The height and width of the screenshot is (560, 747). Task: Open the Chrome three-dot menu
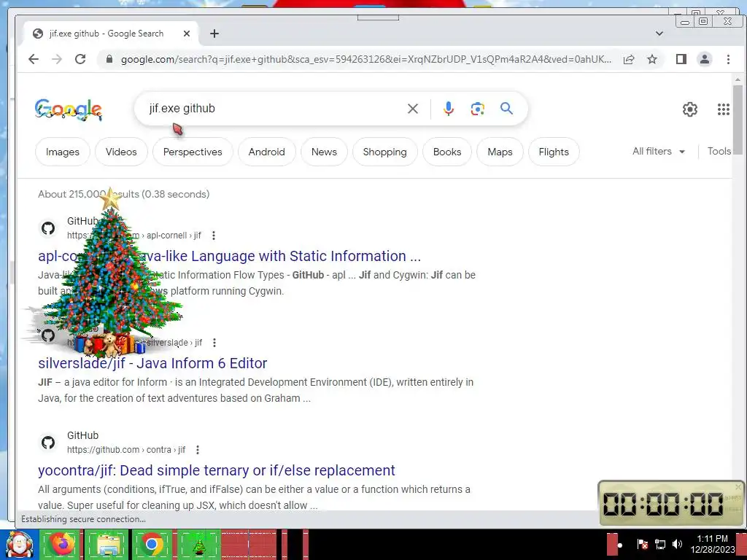click(728, 59)
